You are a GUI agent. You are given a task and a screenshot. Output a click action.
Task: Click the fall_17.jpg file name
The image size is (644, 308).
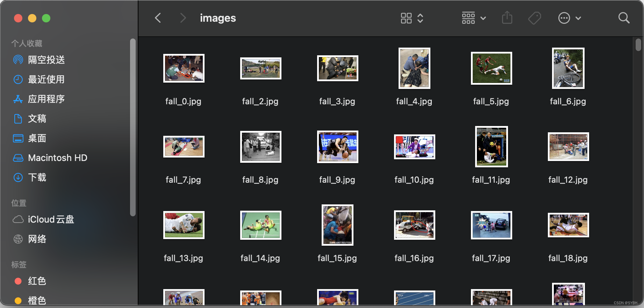(x=491, y=258)
